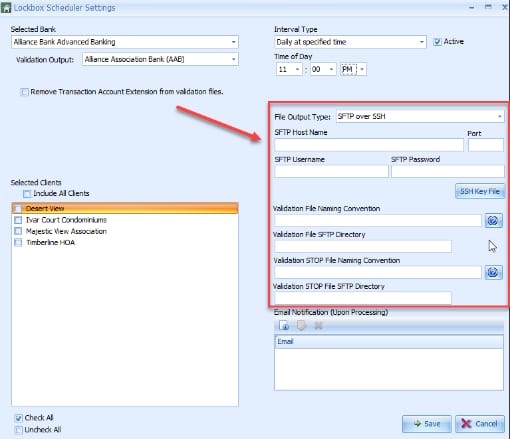Open the minutes dropdown showing 00
Image resolution: width=510 pixels, height=439 pixels.
point(331,69)
